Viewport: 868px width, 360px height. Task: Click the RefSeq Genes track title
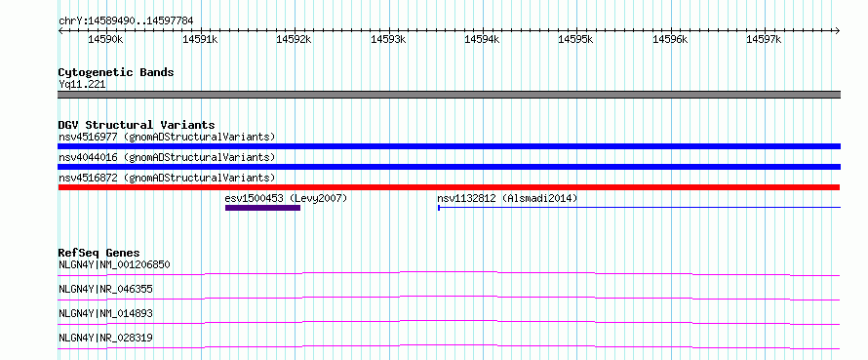pos(99,253)
